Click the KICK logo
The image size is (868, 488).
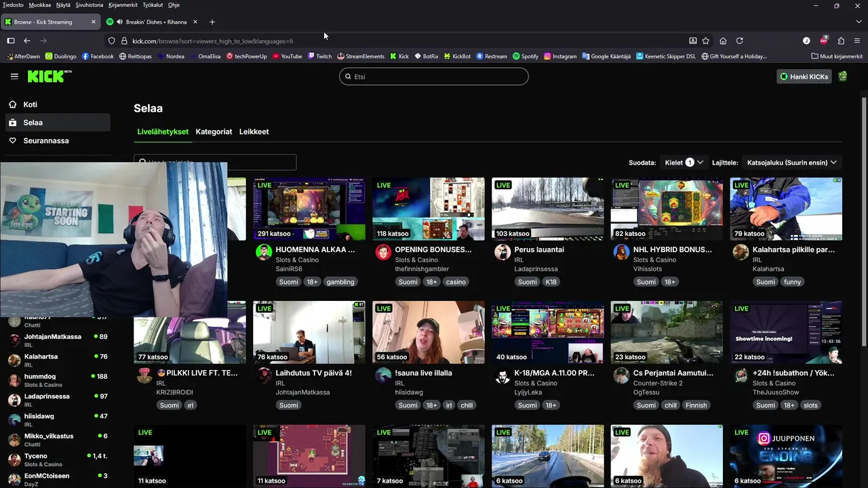[x=50, y=76]
